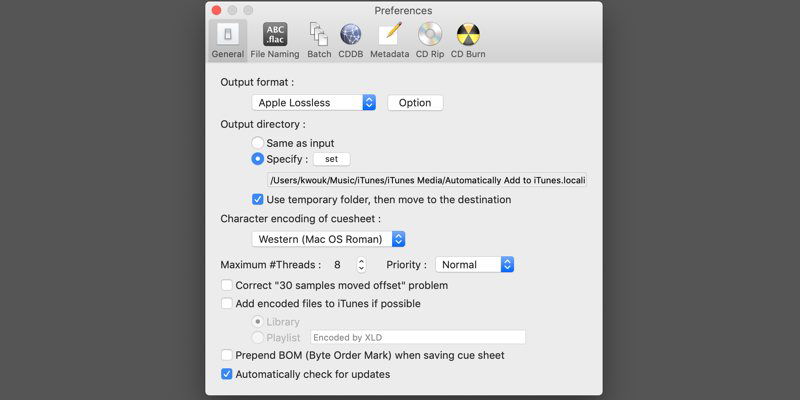Toggle Automatically check for updates checkbox
The width and height of the screenshot is (800, 400).
227,374
